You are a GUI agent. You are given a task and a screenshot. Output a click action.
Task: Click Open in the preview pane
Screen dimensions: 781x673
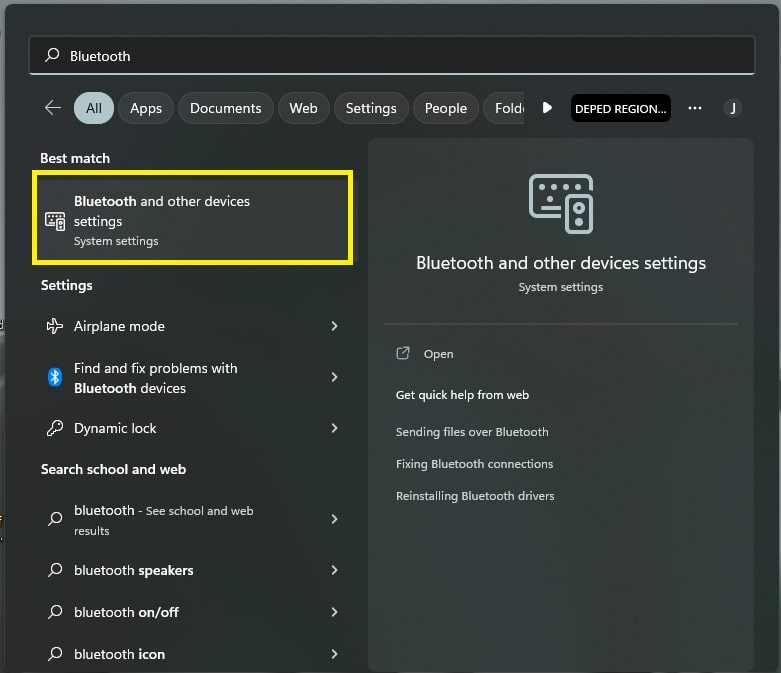point(438,354)
